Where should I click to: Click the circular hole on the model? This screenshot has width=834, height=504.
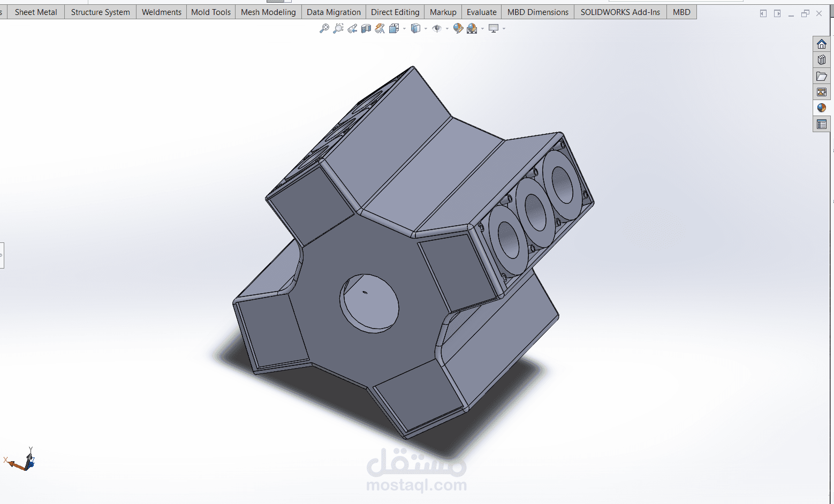[369, 303]
